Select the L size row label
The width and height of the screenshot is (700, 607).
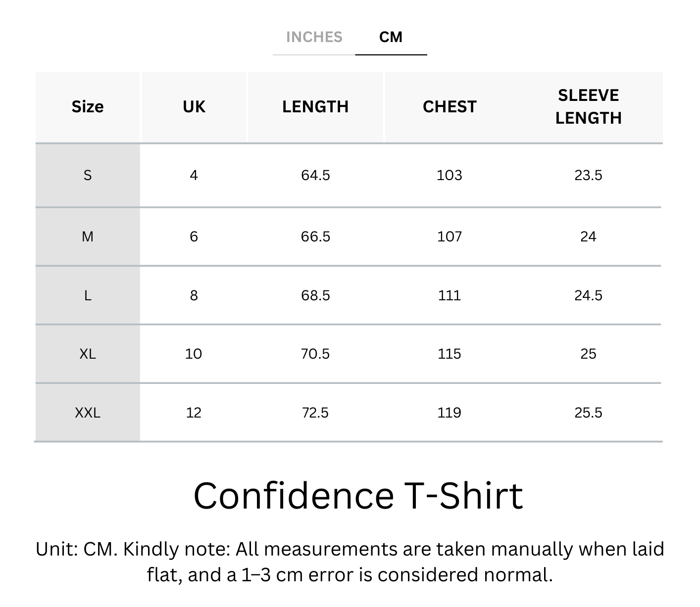[x=88, y=295]
